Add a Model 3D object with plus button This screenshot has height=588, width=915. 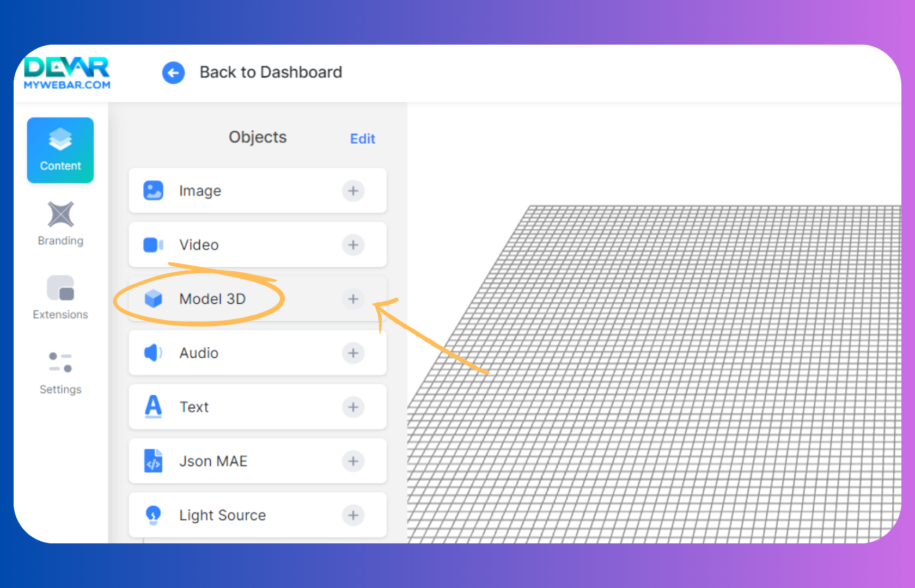(353, 299)
